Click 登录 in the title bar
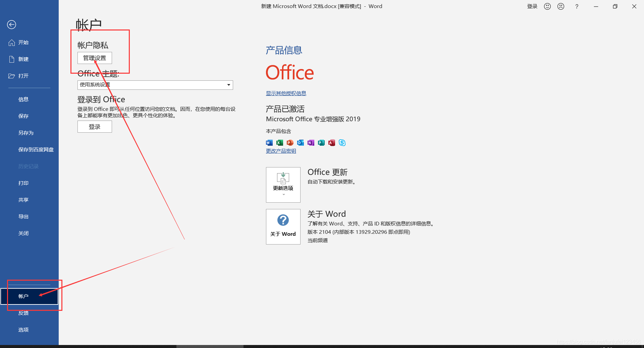The height and width of the screenshot is (348, 644). pos(532,6)
